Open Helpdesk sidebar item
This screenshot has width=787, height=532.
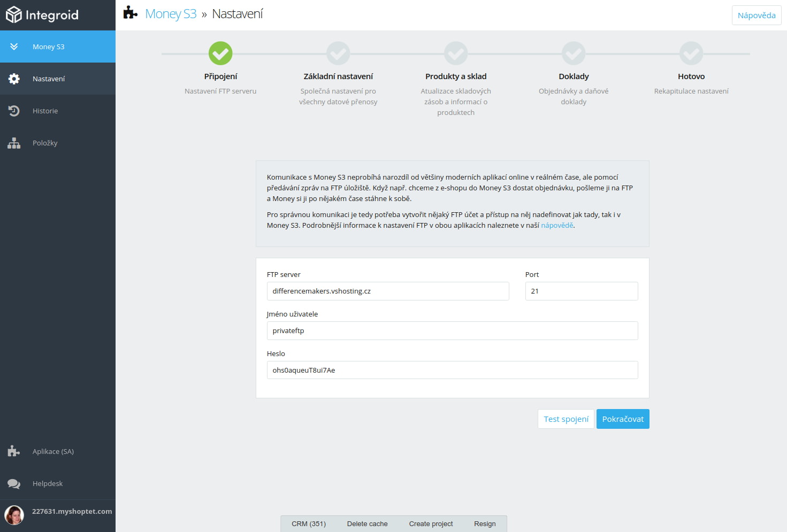pyautogui.click(x=58, y=483)
